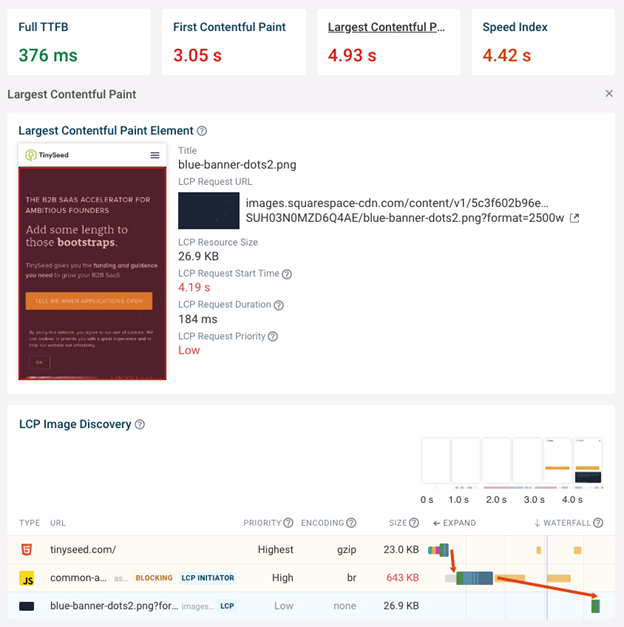Select the 0 s filmstrip frame
Viewport: 624px width, 627px height.
coord(436,461)
